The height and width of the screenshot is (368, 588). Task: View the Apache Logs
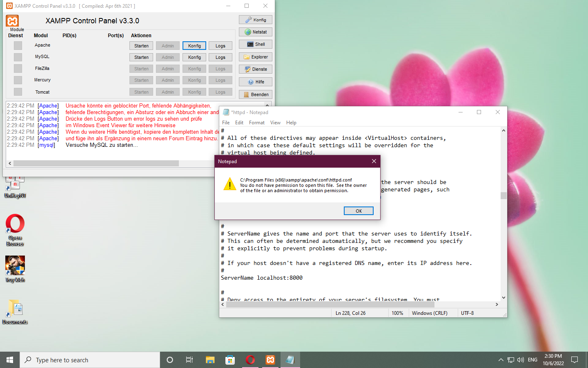(220, 46)
